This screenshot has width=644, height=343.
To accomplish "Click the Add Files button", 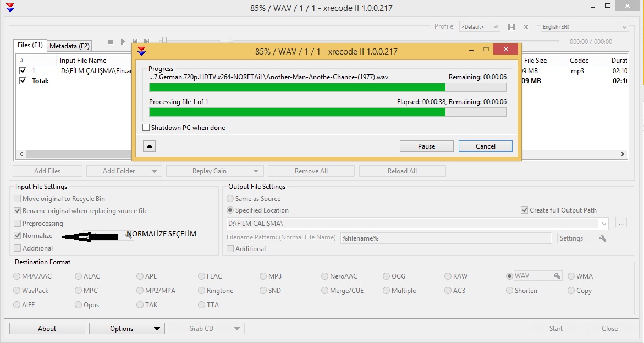I will (47, 171).
